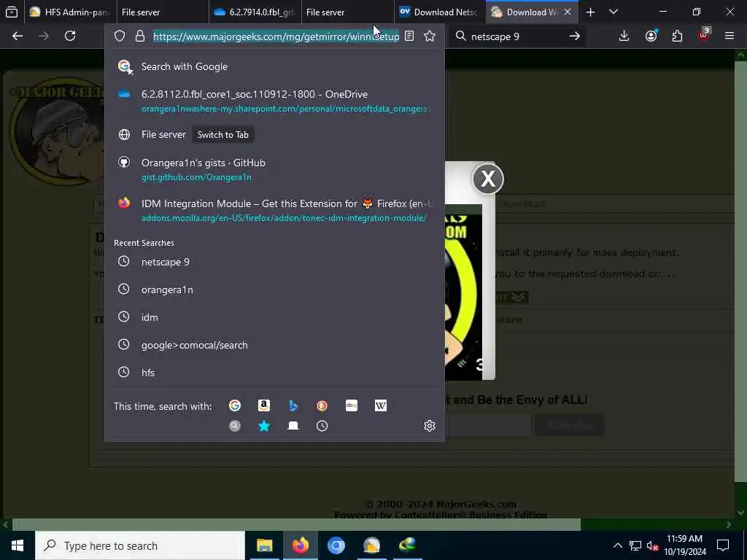
Task: Open a new tab with plus button
Action: point(590,12)
